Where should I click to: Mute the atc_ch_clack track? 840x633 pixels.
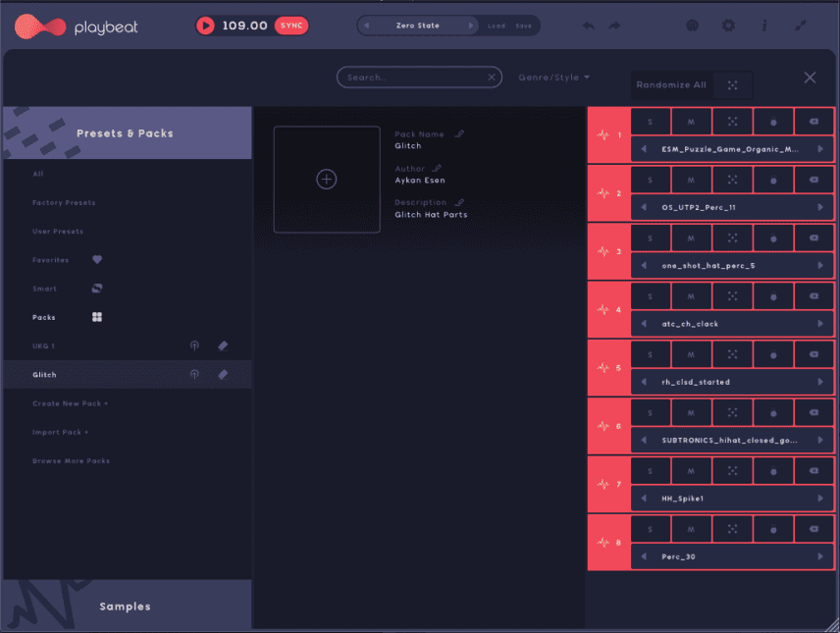(x=691, y=295)
